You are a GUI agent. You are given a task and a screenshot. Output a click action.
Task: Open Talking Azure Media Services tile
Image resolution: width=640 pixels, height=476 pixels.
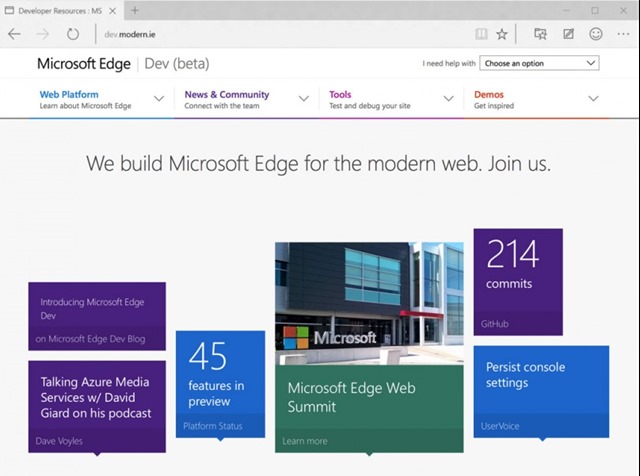coord(97,407)
